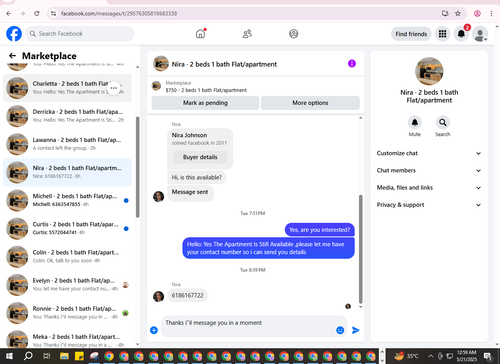
Task: Open the purple conversation info icon
Action: 352,63
